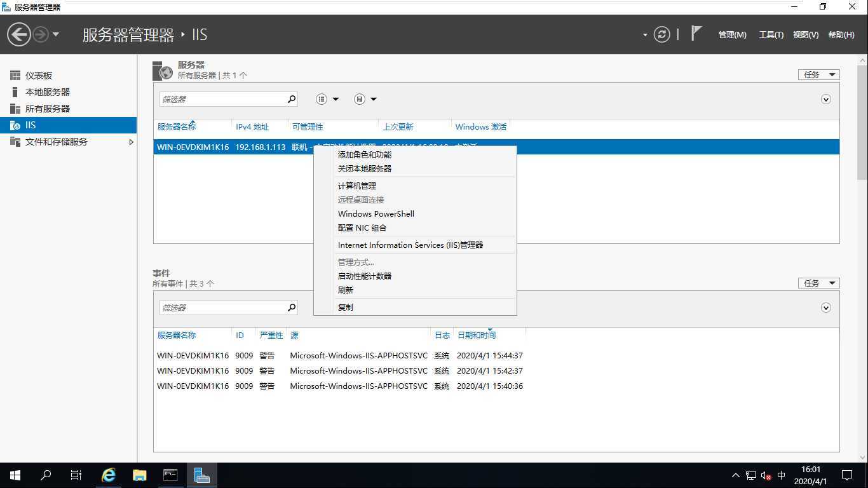Select event row dated 2020/4/1 15:42:37
This screenshot has width=868, height=488.
pyautogui.click(x=496, y=370)
